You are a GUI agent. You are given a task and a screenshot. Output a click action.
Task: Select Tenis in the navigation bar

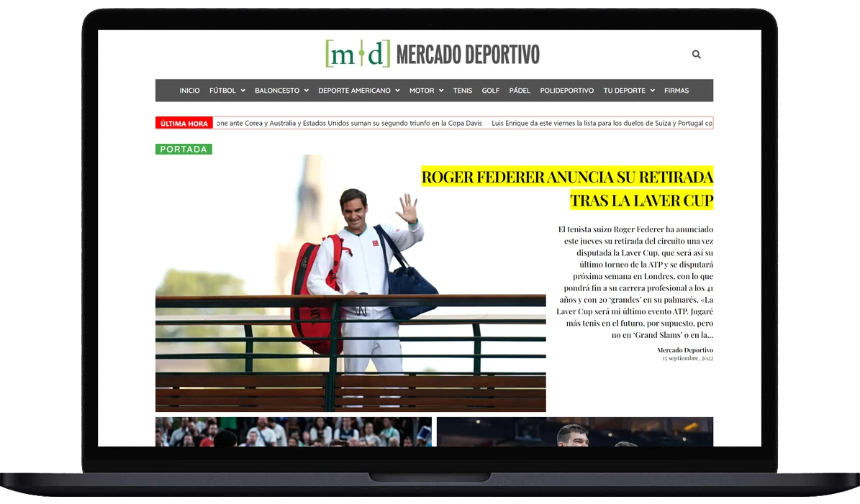(x=462, y=91)
